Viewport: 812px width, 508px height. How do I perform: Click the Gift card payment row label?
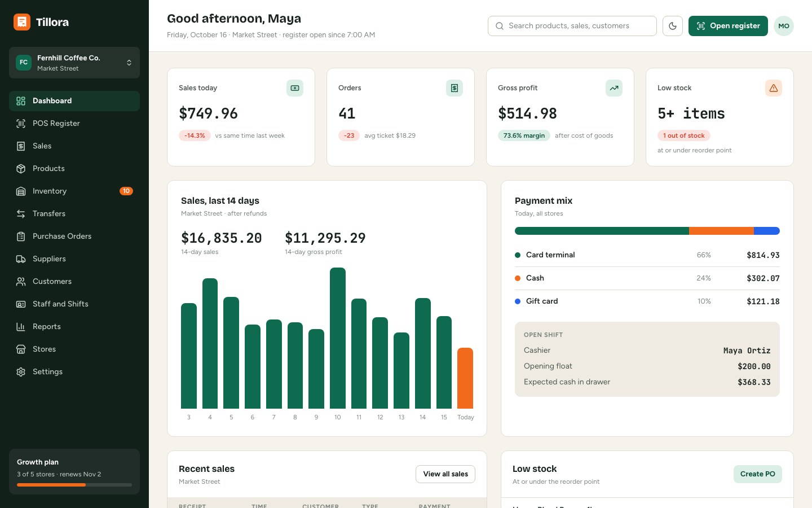(x=542, y=301)
